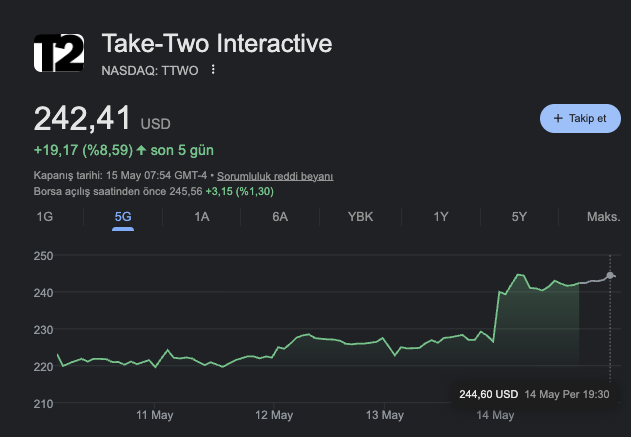
Task: Select the Maks. time range tab
Action: [x=603, y=217]
